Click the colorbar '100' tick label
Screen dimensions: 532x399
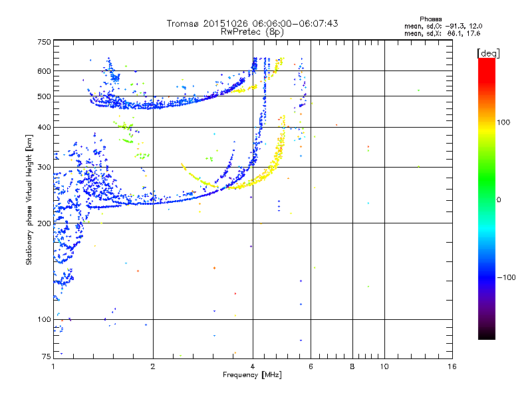pyautogui.click(x=503, y=122)
